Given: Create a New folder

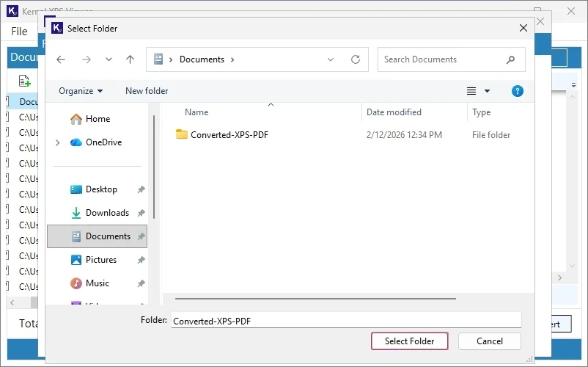Looking at the screenshot, I should click(147, 91).
